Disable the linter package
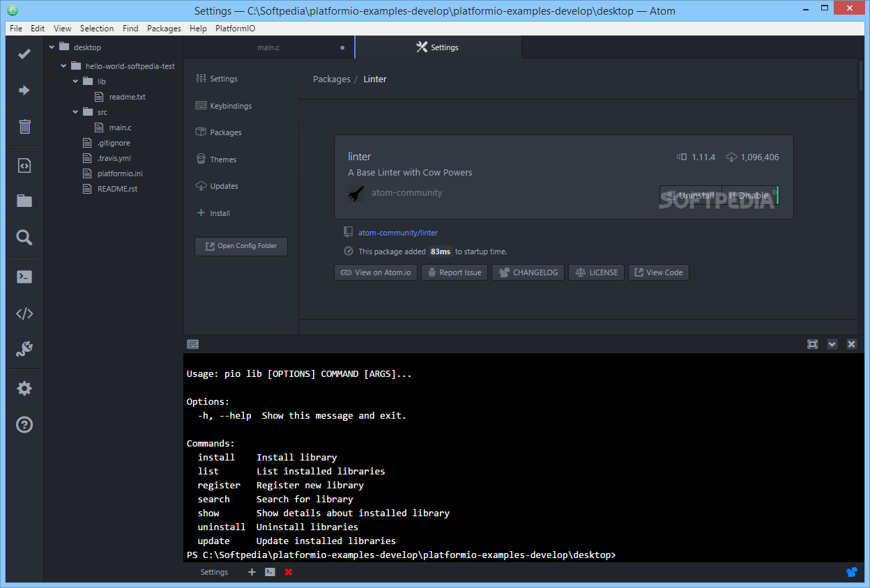This screenshot has width=870, height=588. tap(749, 195)
